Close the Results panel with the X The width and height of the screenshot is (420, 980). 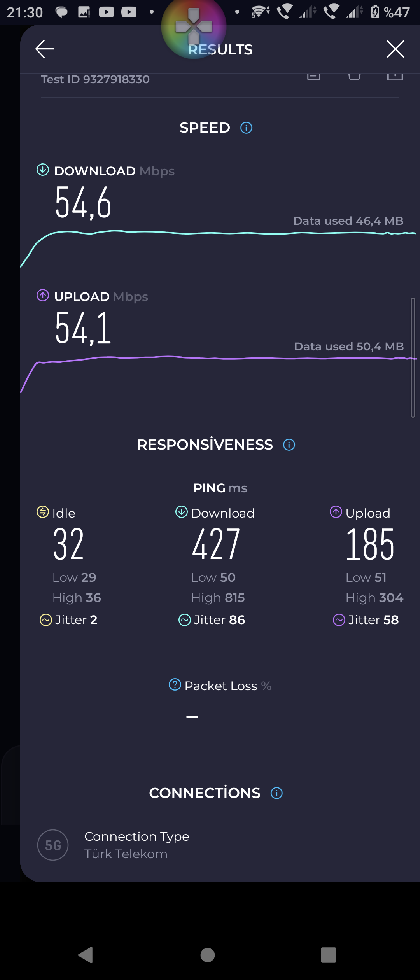coord(395,49)
